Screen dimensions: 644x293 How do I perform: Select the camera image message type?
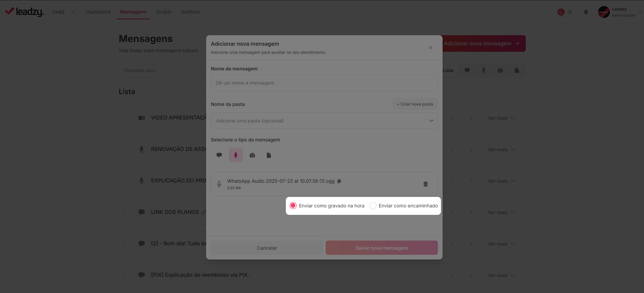pyautogui.click(x=252, y=155)
